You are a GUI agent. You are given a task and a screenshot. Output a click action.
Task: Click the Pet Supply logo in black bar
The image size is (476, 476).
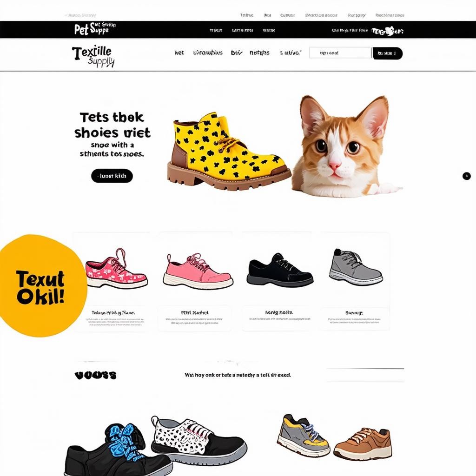[95, 29]
